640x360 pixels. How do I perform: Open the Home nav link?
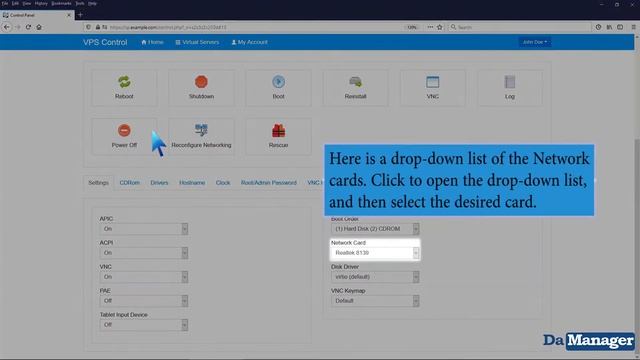click(x=152, y=42)
